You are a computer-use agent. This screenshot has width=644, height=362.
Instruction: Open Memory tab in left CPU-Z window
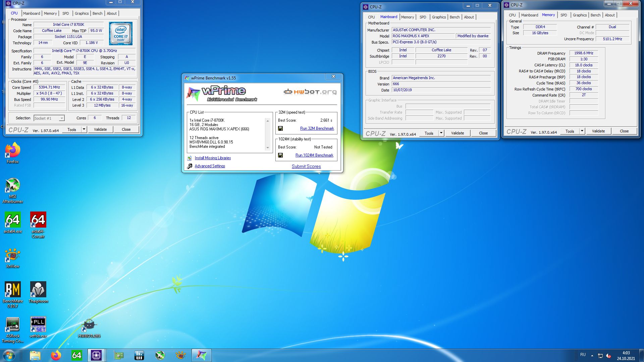pyautogui.click(x=50, y=13)
